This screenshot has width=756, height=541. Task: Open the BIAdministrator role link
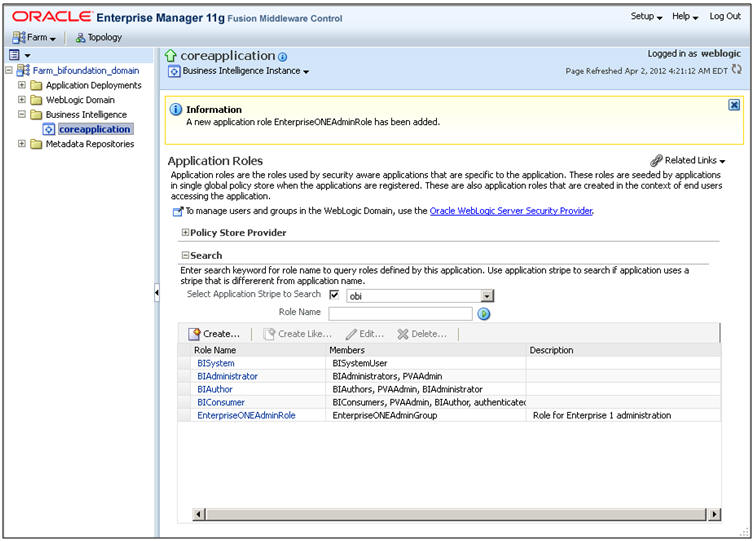pos(227,376)
